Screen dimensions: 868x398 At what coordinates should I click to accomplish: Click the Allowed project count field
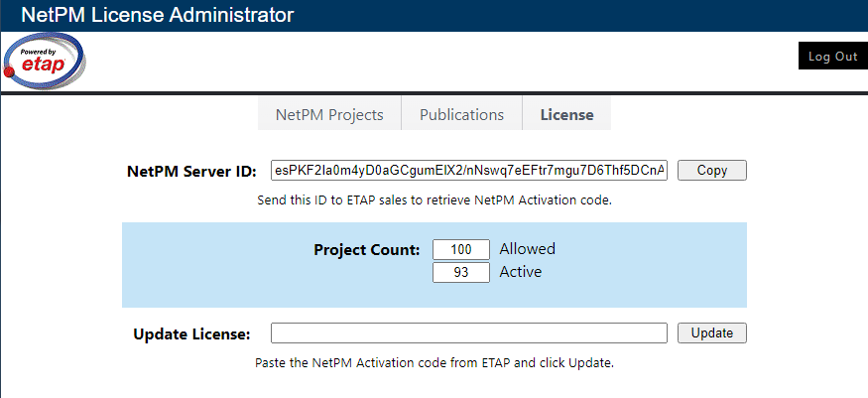coord(461,250)
